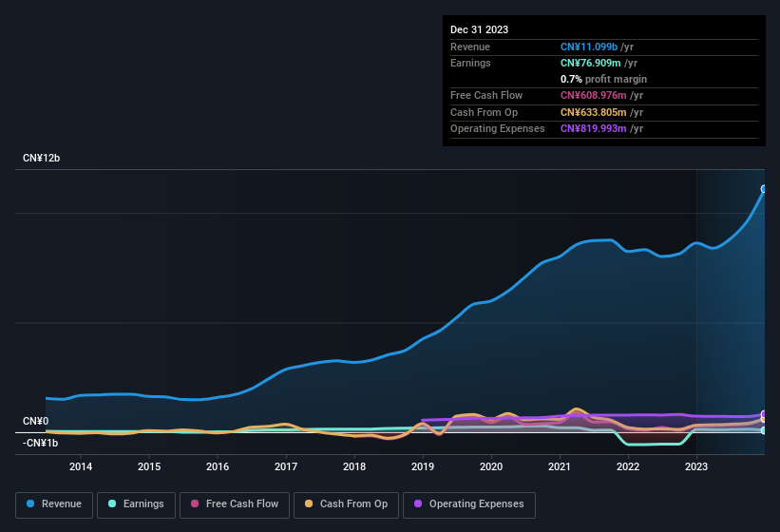The image size is (780, 532).
Task: Toggle the Operating Expenses legend button
Action: pos(469,504)
